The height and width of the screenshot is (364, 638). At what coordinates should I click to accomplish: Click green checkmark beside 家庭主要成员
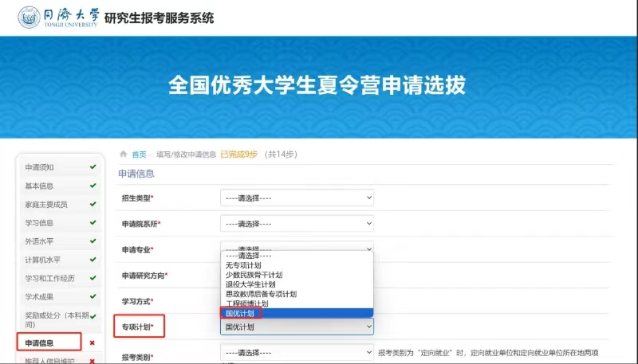pos(93,204)
